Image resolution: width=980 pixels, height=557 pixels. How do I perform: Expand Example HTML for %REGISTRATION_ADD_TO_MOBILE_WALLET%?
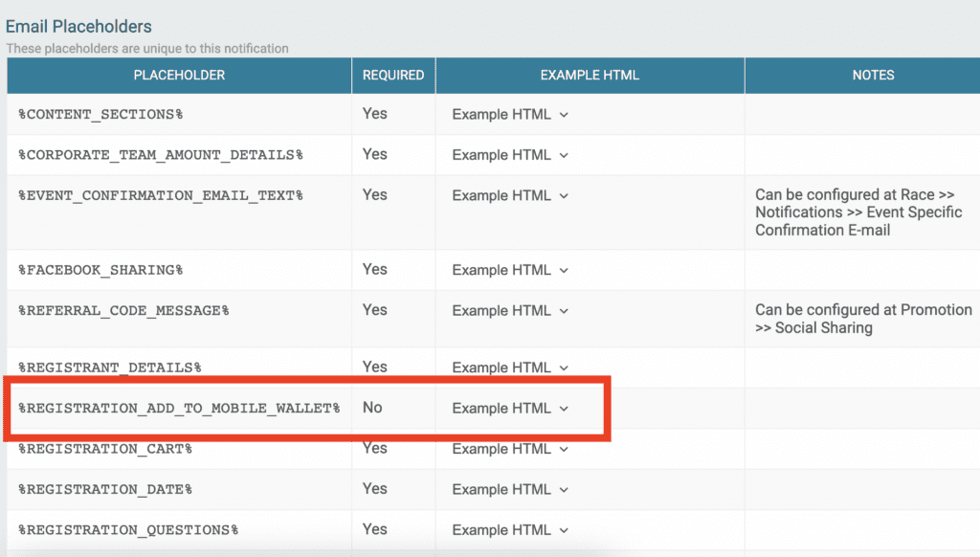510,409
